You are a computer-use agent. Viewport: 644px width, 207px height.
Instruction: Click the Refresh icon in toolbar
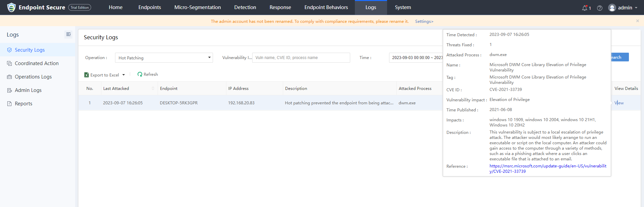point(140,74)
